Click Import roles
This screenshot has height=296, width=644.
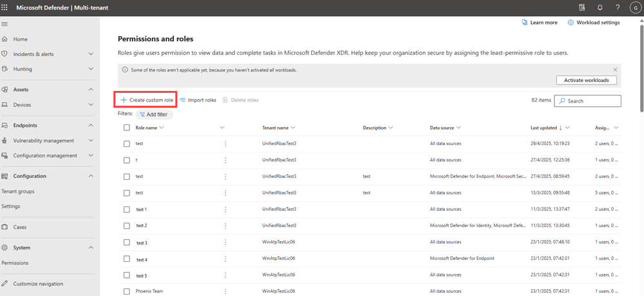tap(198, 100)
